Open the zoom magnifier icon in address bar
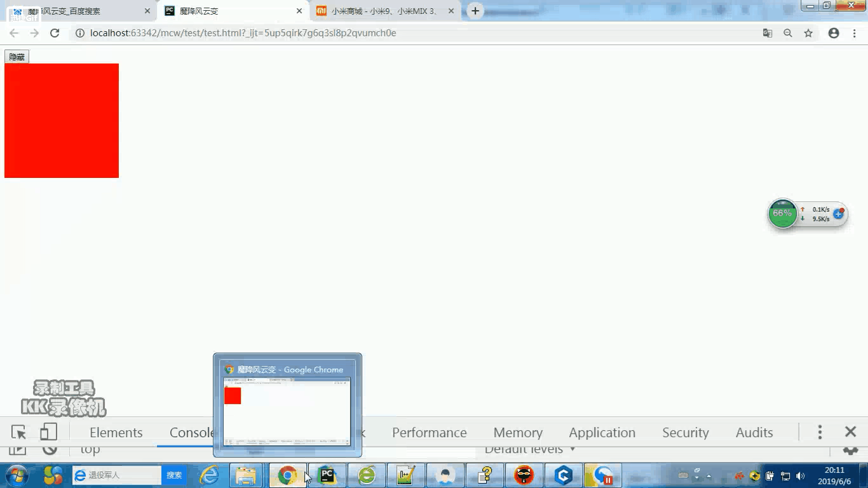Image resolution: width=868 pixels, height=488 pixels. pyautogui.click(x=788, y=33)
